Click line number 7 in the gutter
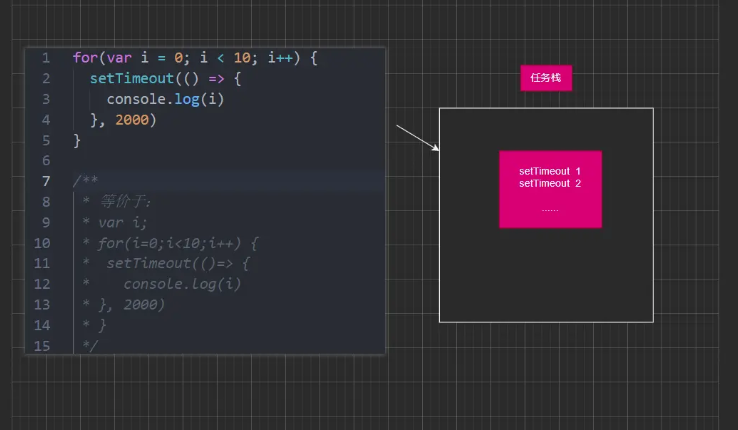The image size is (738, 430). tap(46, 181)
